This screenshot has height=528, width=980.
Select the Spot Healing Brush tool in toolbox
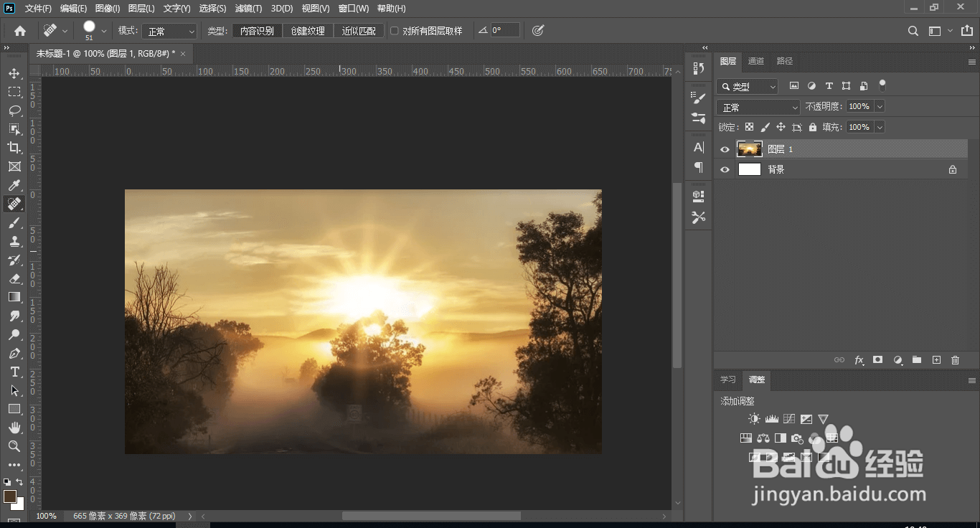(x=14, y=204)
